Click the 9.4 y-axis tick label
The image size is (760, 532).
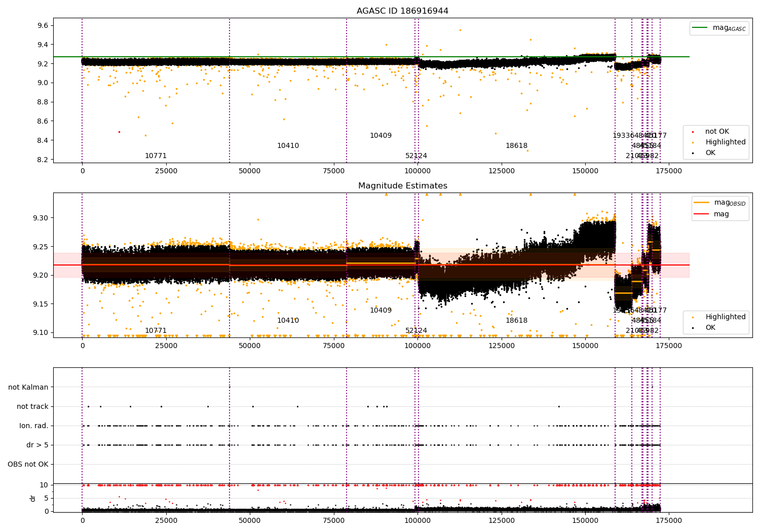(x=43, y=45)
